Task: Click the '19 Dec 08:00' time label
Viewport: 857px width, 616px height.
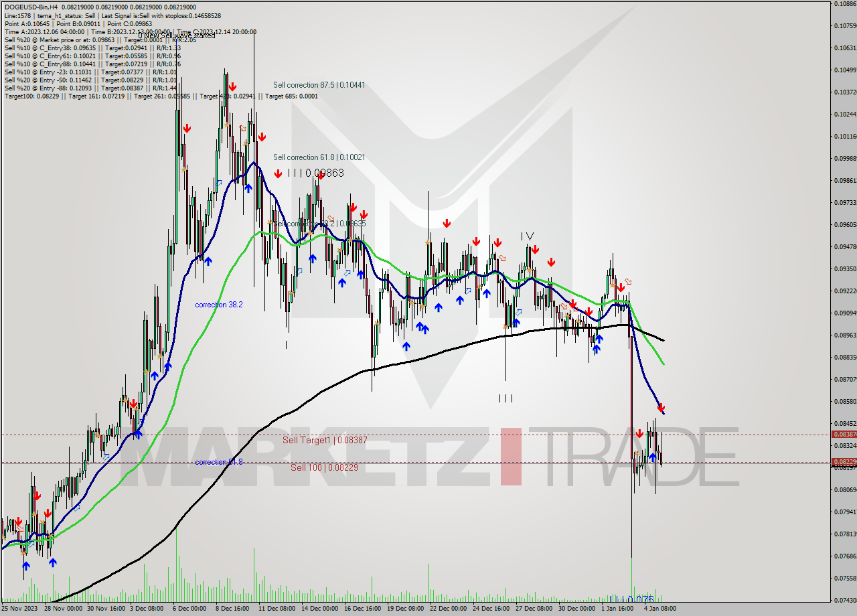Action: point(405,609)
